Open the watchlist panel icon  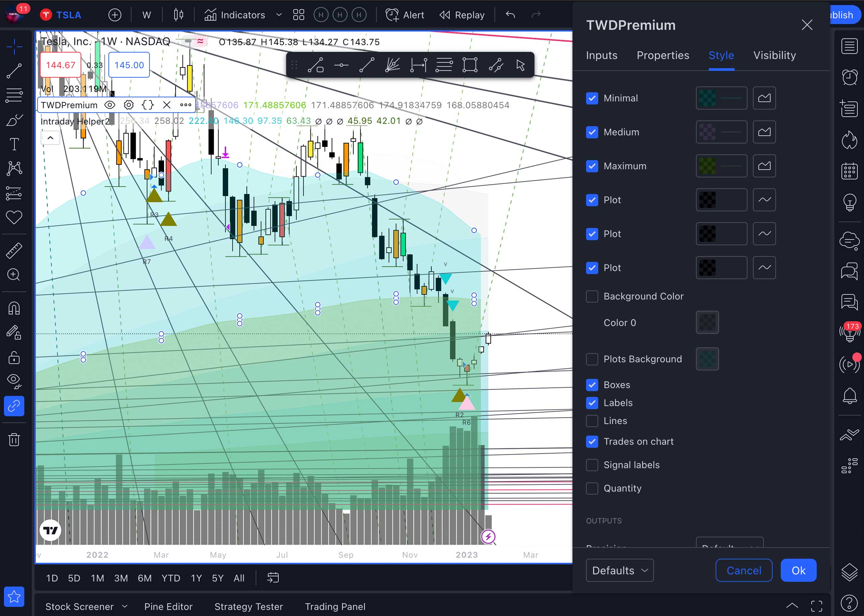tap(849, 47)
